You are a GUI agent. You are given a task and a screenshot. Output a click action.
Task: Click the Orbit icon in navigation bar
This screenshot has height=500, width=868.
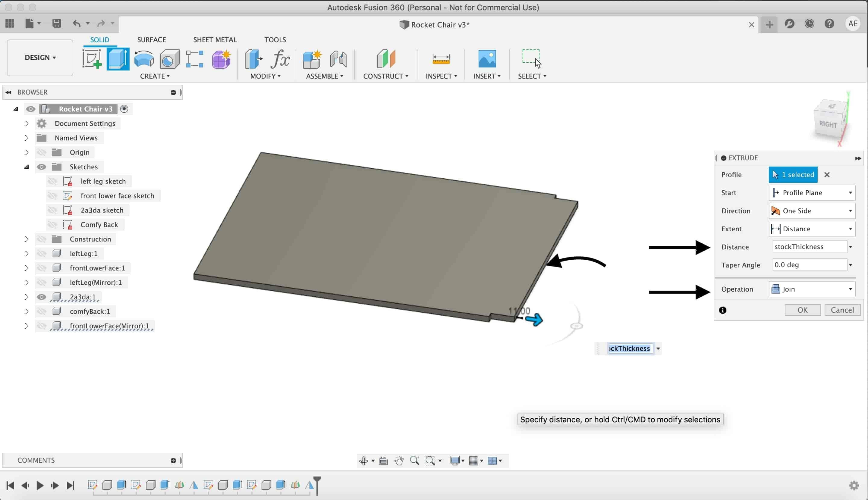[363, 461]
